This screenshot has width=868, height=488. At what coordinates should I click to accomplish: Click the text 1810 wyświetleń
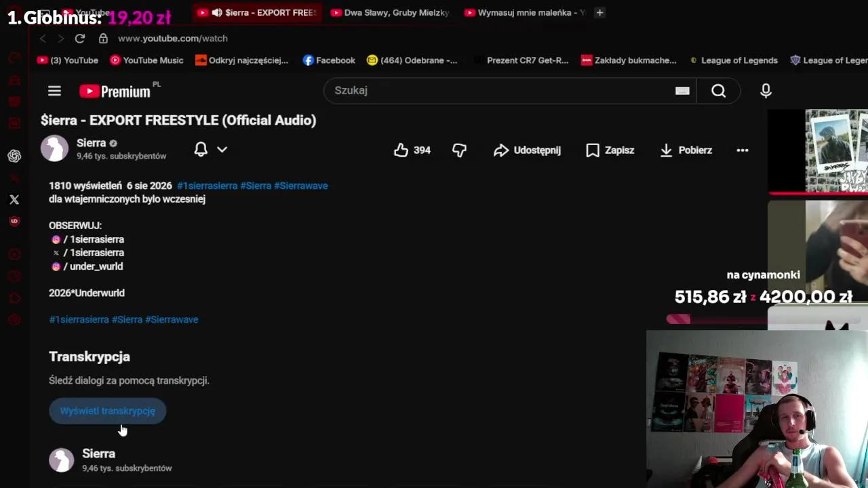(x=85, y=186)
